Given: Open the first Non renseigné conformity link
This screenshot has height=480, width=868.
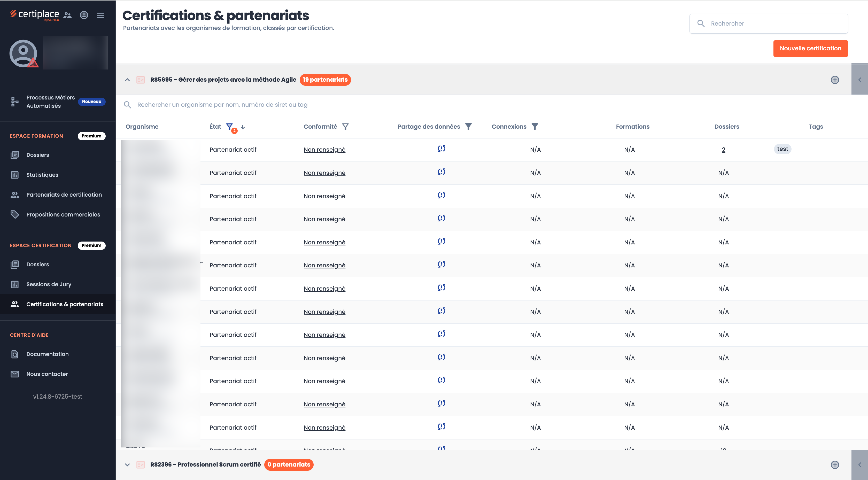Looking at the screenshot, I should (324, 149).
